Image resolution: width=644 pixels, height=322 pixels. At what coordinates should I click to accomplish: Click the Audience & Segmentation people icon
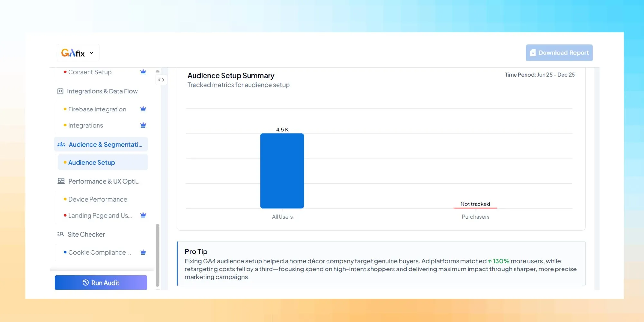(x=61, y=144)
